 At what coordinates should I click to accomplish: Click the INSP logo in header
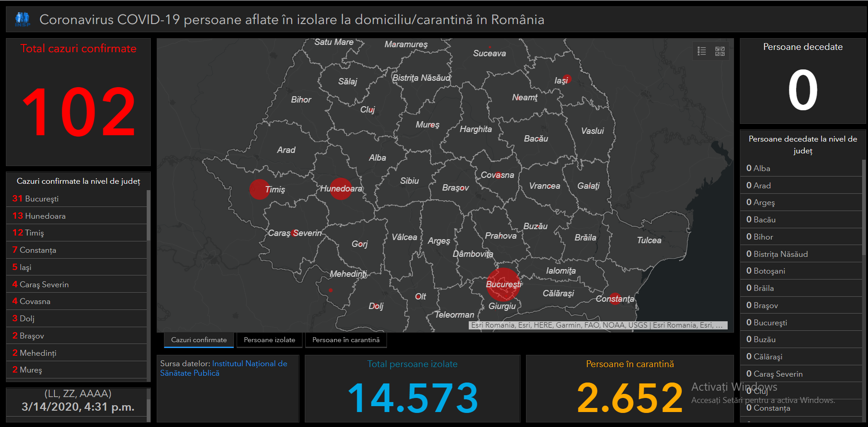22,20
